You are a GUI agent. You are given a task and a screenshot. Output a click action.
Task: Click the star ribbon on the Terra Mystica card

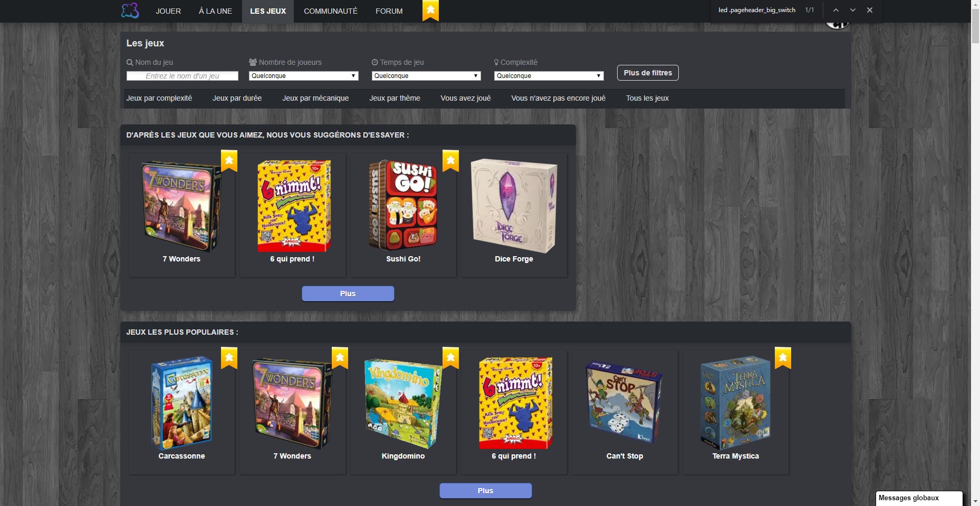(x=783, y=358)
